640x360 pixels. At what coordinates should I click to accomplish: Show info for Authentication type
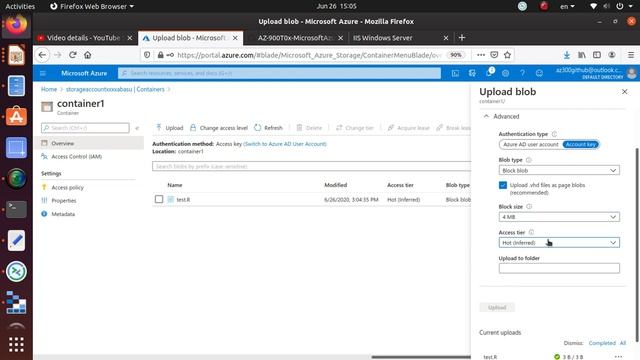[x=554, y=134]
